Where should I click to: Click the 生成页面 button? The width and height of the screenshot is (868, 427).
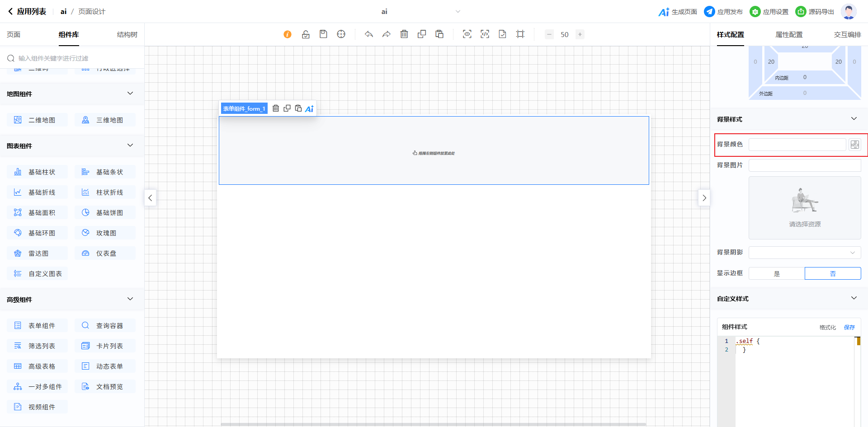(x=678, y=12)
